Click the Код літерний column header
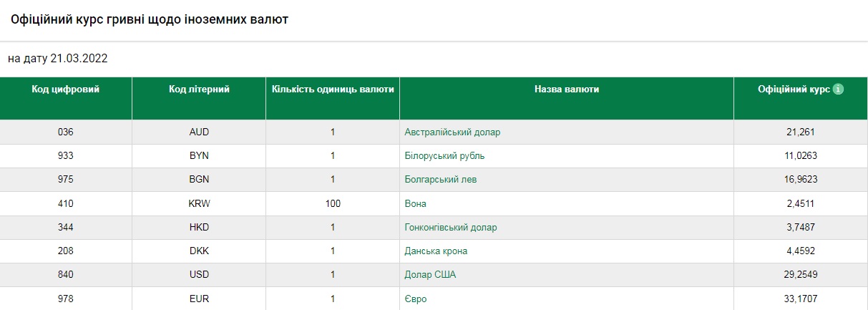 coord(199,89)
